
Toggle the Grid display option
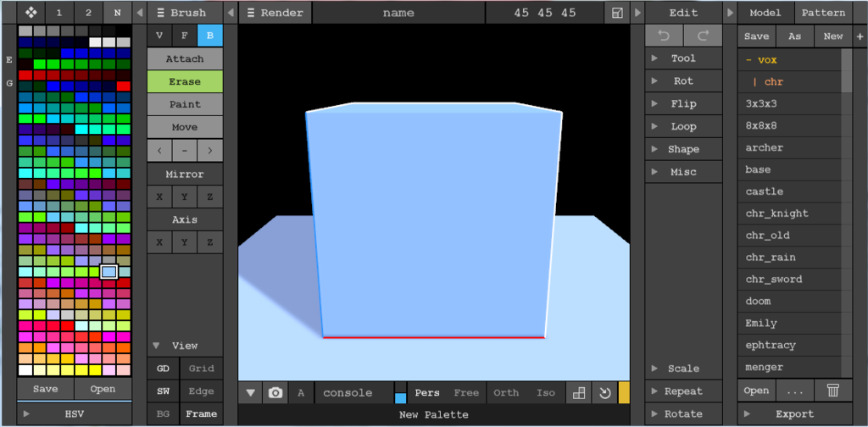tap(201, 369)
